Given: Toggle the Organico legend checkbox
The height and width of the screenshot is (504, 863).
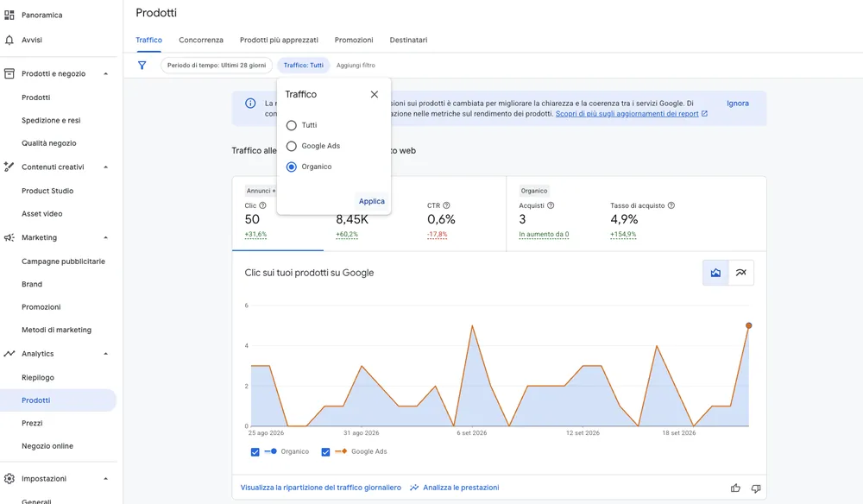Looking at the screenshot, I should (255, 451).
